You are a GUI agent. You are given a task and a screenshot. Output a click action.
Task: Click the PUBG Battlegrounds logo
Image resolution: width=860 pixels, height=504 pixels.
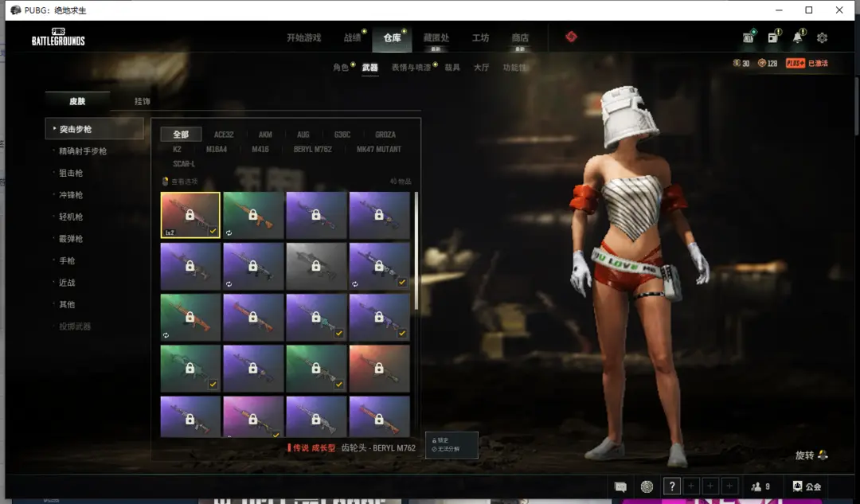point(58,37)
